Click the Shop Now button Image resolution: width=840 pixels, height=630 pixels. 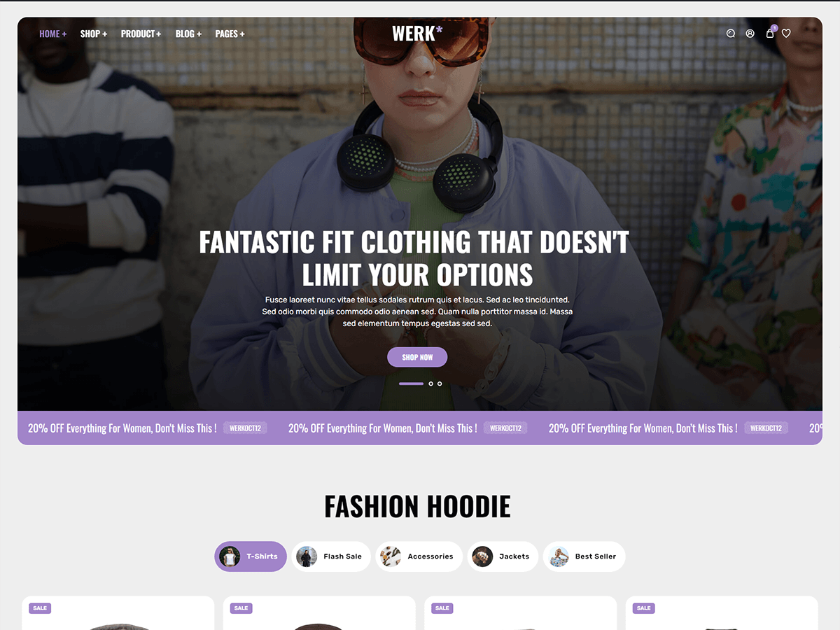[x=417, y=357]
